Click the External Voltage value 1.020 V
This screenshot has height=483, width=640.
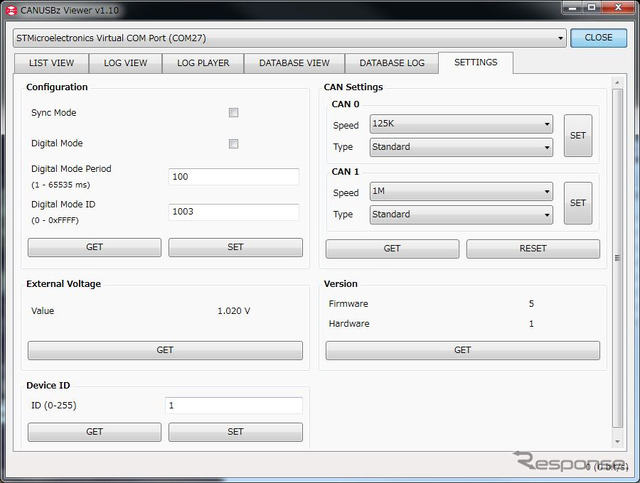click(234, 311)
